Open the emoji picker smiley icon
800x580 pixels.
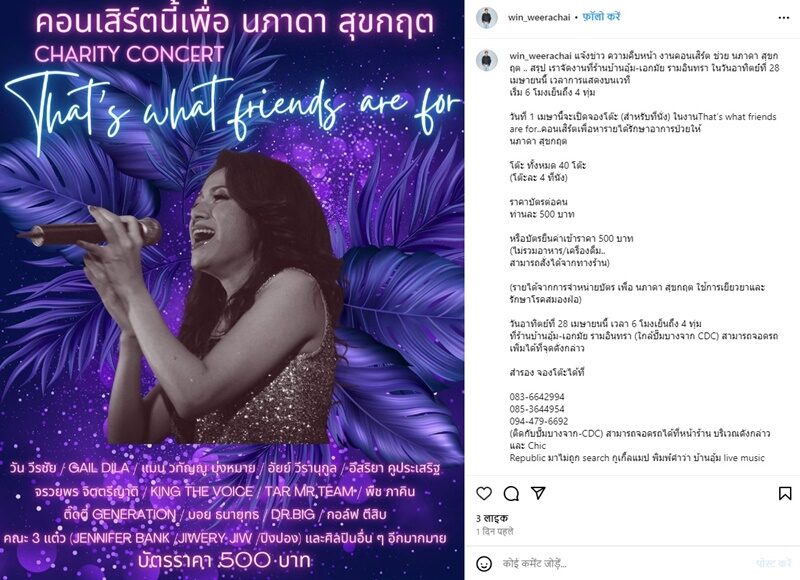tap(484, 564)
